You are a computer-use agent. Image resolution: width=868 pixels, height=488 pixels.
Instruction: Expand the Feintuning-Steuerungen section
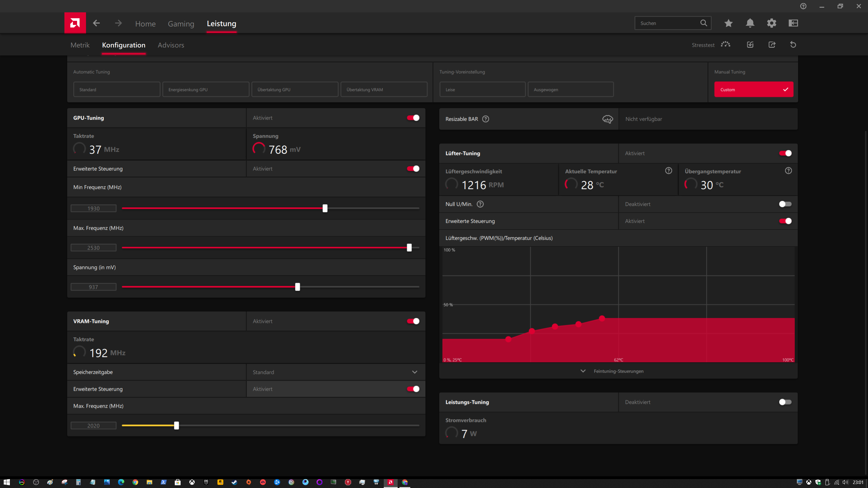[618, 371]
